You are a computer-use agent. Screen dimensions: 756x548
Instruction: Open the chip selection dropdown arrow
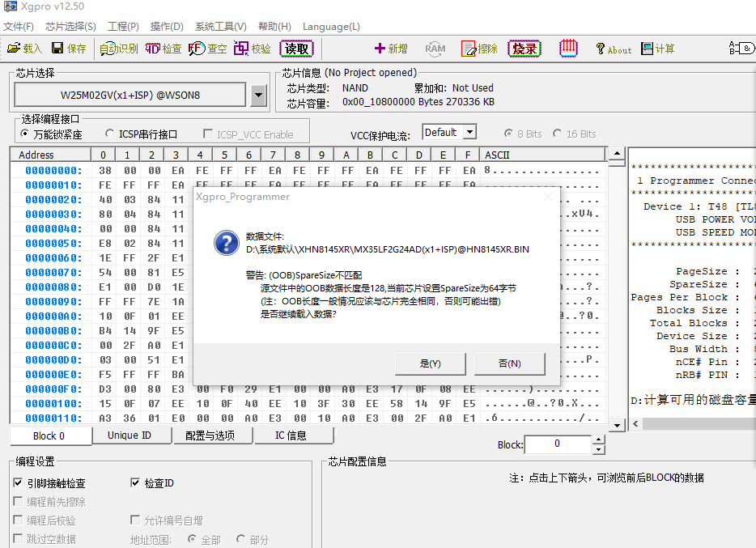click(258, 96)
